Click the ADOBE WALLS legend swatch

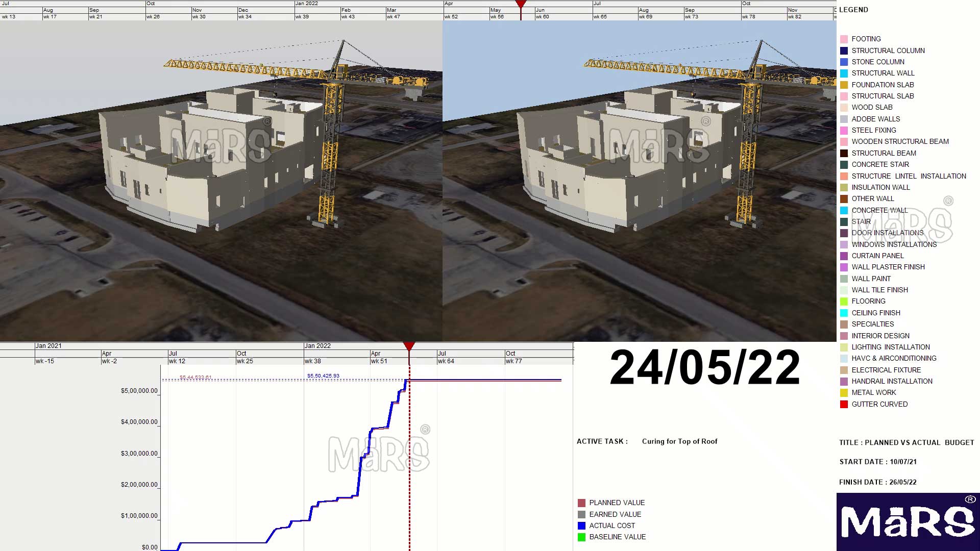tap(843, 119)
